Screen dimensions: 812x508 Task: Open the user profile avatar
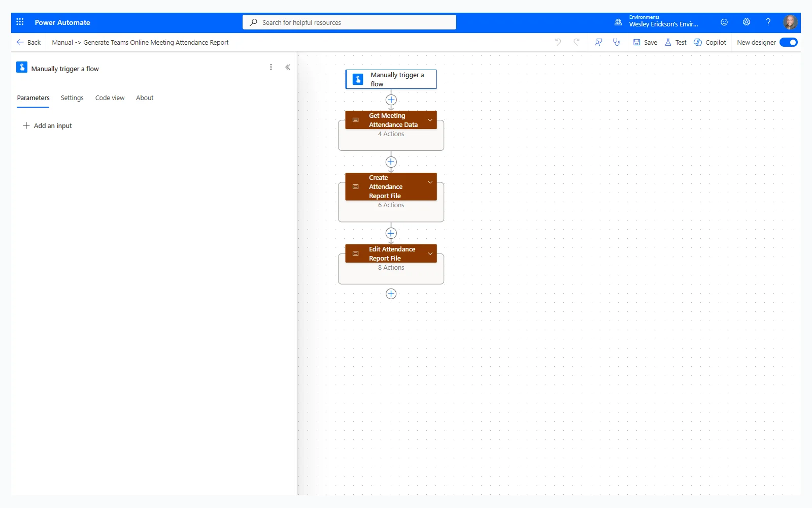coord(790,22)
